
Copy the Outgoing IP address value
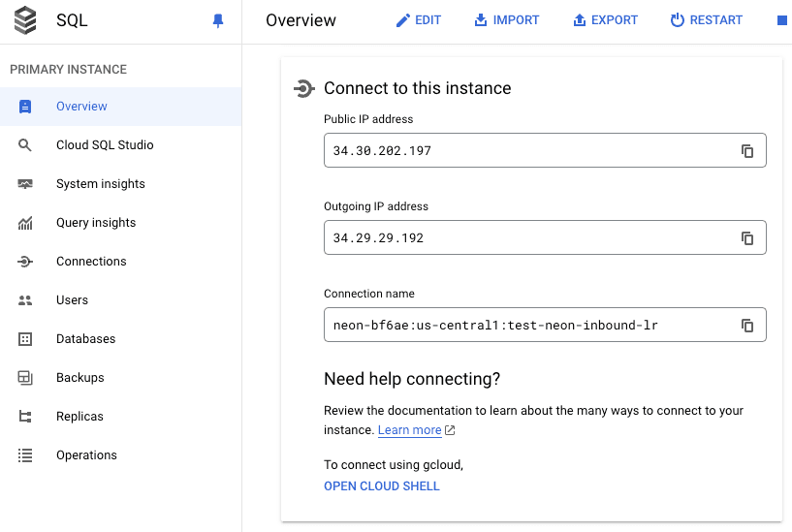pos(747,238)
